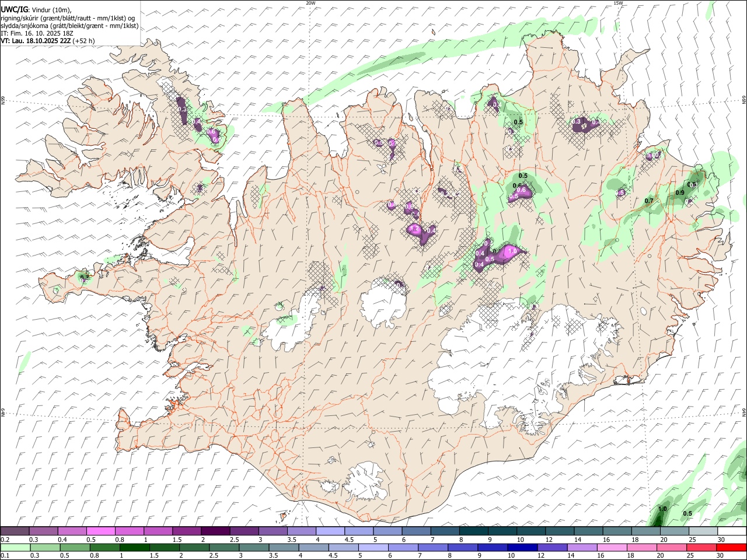Pick the red rain swatch at 25

pos(702,547)
